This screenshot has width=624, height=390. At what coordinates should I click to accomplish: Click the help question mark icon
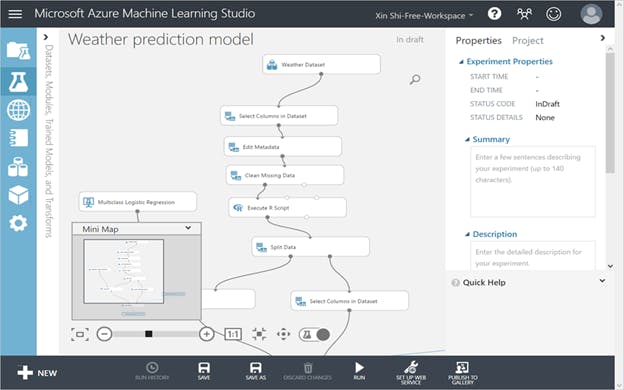pos(494,14)
